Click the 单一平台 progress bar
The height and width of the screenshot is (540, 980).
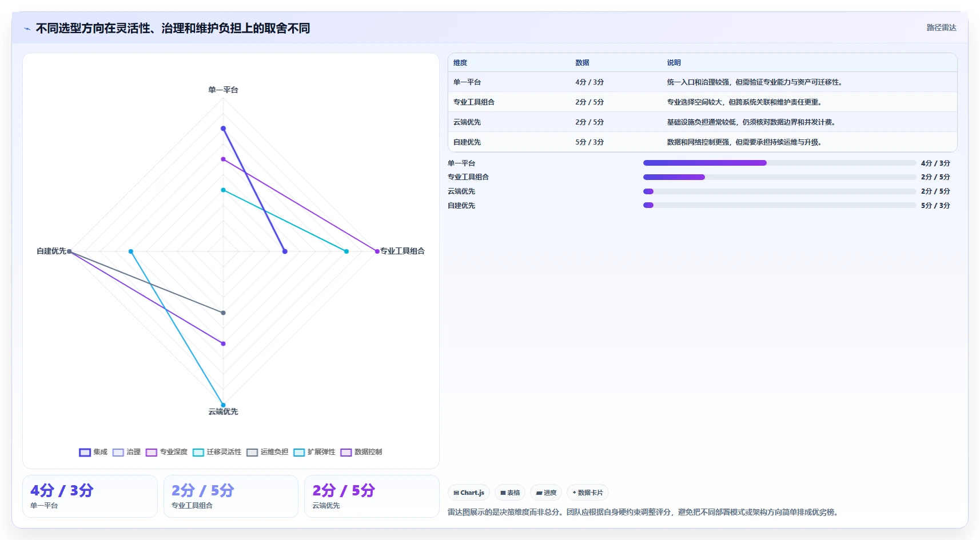tap(779, 163)
